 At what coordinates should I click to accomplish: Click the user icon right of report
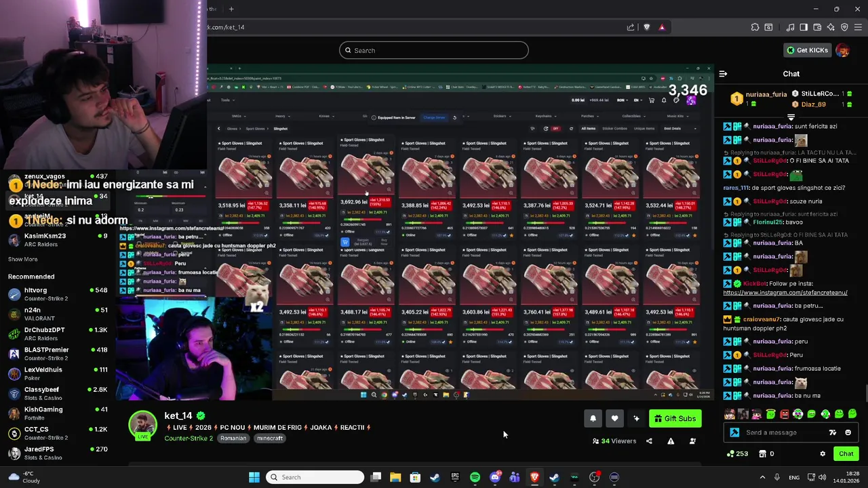[x=692, y=441]
